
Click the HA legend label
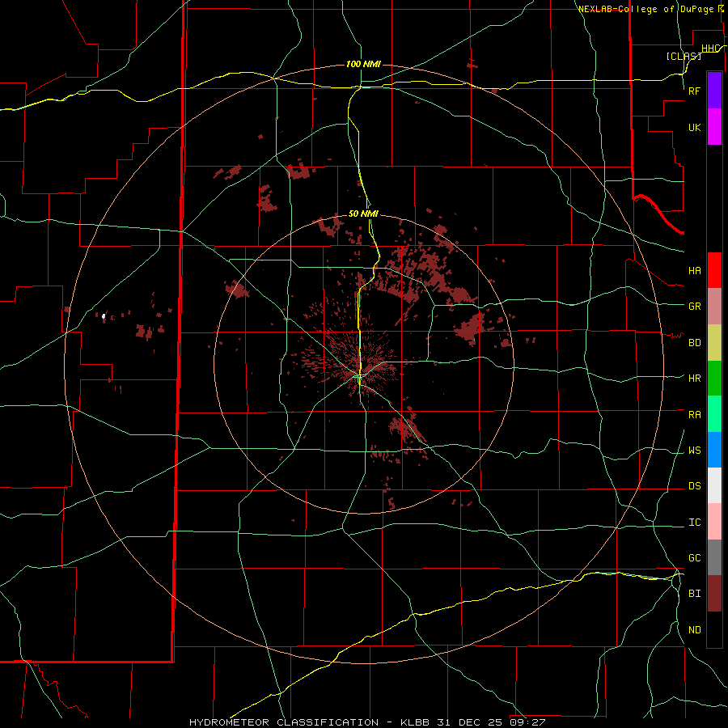[x=694, y=271]
